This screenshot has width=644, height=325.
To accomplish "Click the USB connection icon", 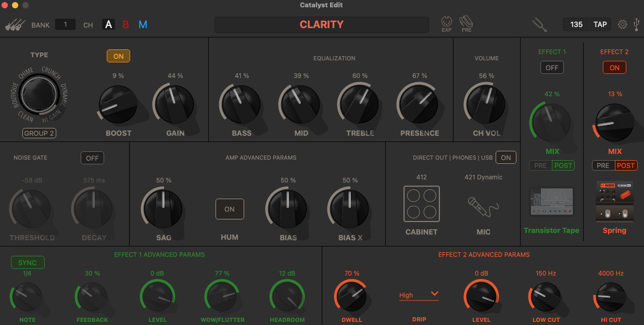I will tap(637, 24).
